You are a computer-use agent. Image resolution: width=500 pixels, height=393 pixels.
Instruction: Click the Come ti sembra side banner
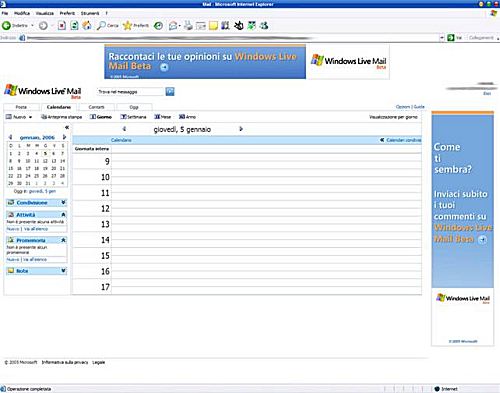[x=462, y=199]
